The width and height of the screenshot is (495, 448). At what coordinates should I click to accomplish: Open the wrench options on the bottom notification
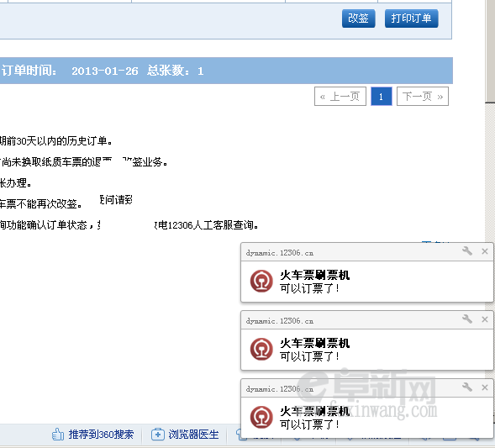(x=467, y=387)
